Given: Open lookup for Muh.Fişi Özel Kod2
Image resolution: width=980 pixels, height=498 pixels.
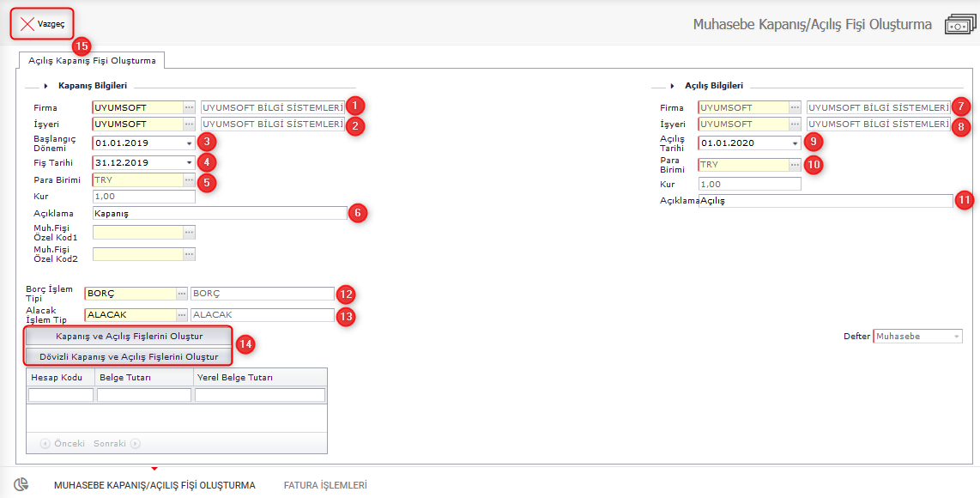Looking at the screenshot, I should click(x=190, y=254).
